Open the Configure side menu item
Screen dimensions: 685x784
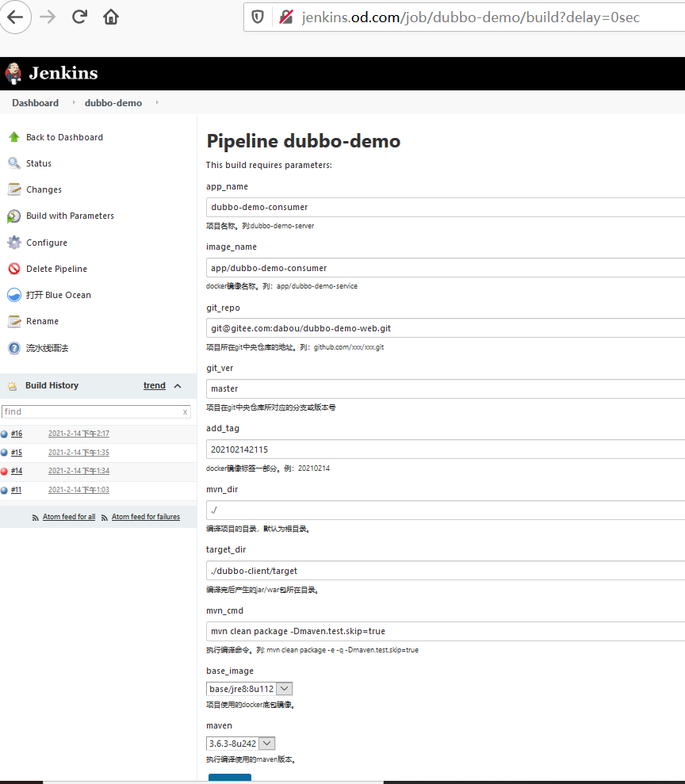47,243
